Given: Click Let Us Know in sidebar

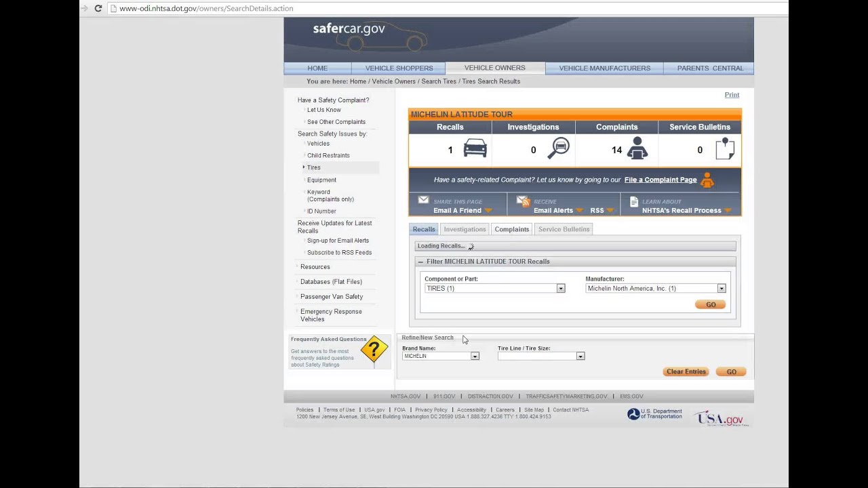Looking at the screenshot, I should 324,110.
